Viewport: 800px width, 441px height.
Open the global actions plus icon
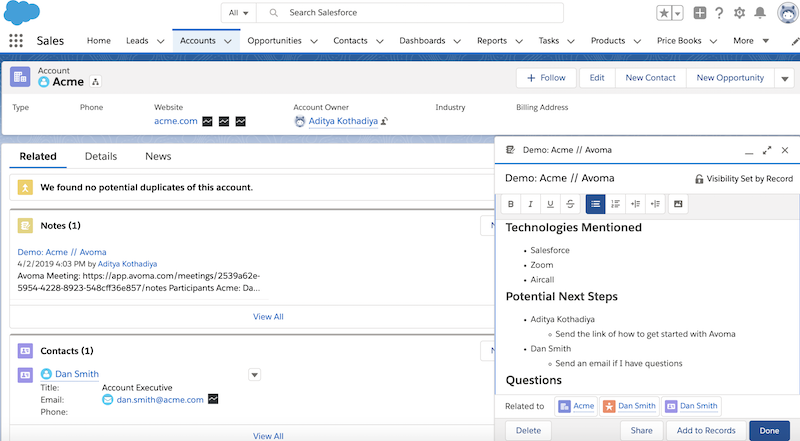(699, 13)
